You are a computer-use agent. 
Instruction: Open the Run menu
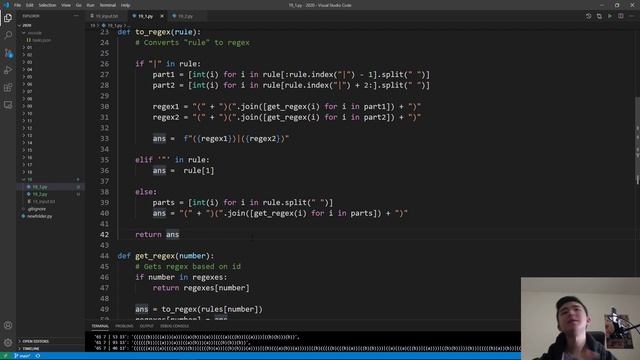90,5
